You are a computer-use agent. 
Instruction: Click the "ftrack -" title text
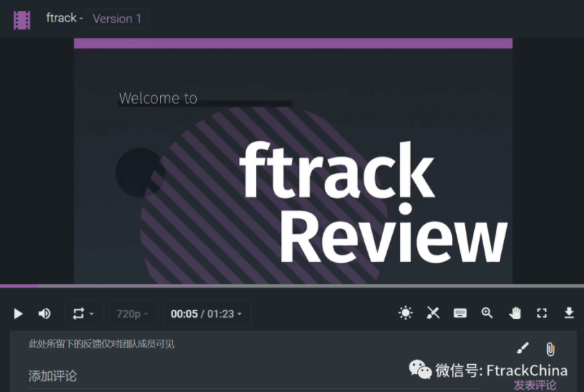[65, 18]
